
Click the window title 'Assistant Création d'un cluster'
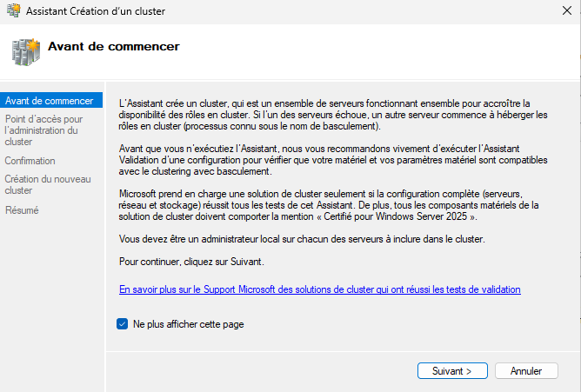(x=95, y=11)
